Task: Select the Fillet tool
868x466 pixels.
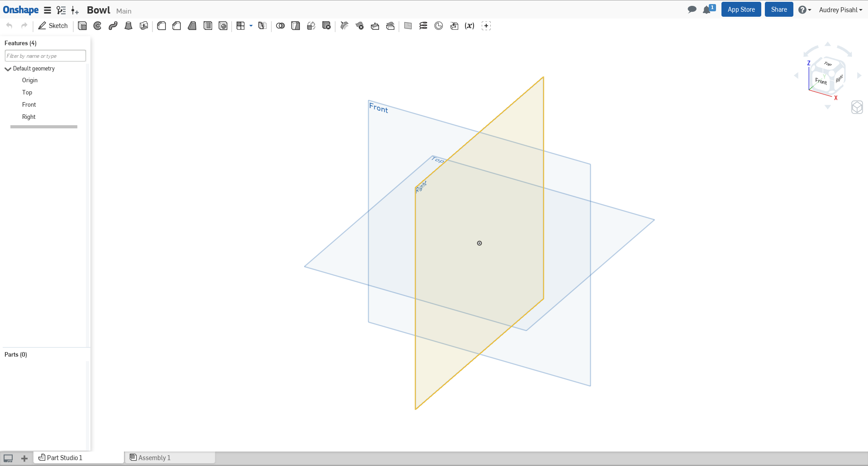Action: click(161, 26)
